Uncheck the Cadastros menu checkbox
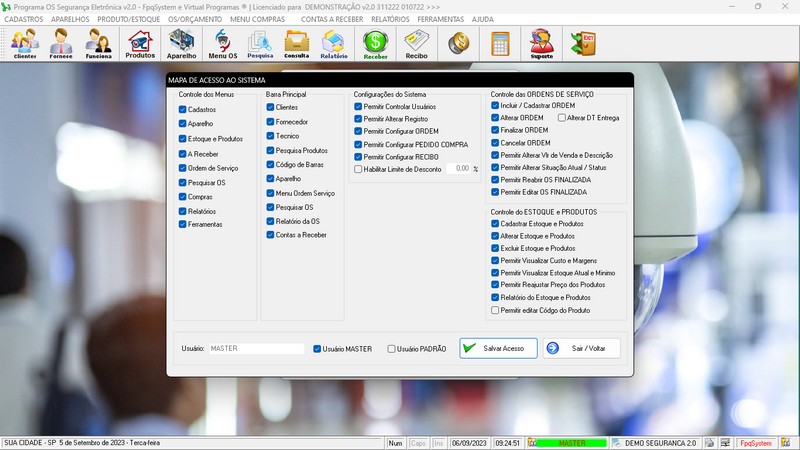 (182, 109)
